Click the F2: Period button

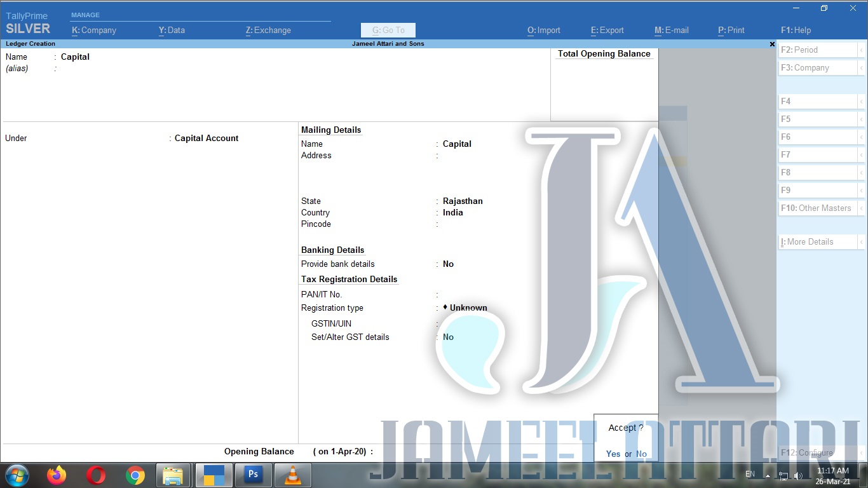[818, 50]
